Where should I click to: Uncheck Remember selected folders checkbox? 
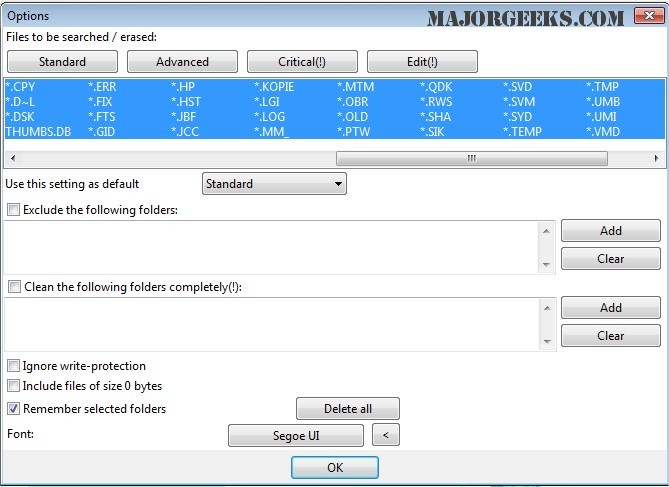coord(13,408)
